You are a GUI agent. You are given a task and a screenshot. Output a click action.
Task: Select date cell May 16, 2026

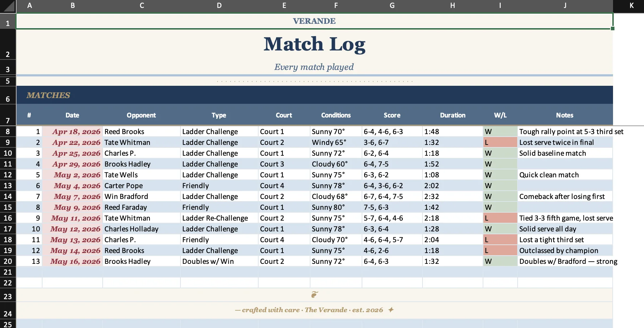72,261
